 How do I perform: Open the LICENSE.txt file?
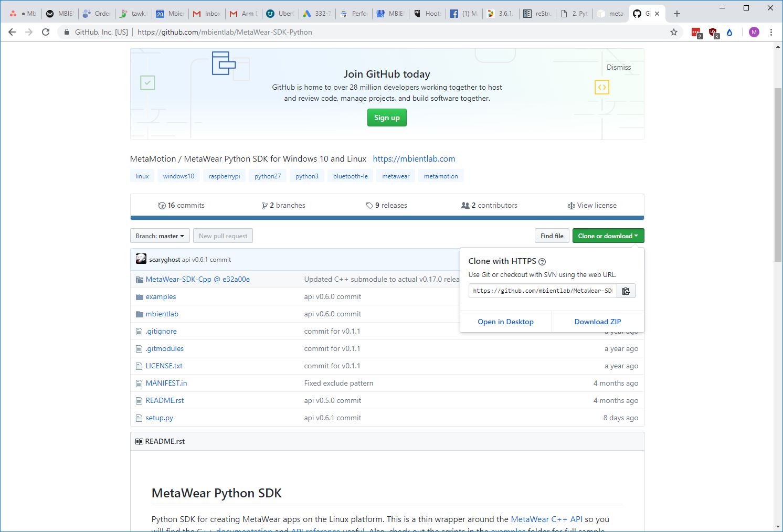point(164,366)
